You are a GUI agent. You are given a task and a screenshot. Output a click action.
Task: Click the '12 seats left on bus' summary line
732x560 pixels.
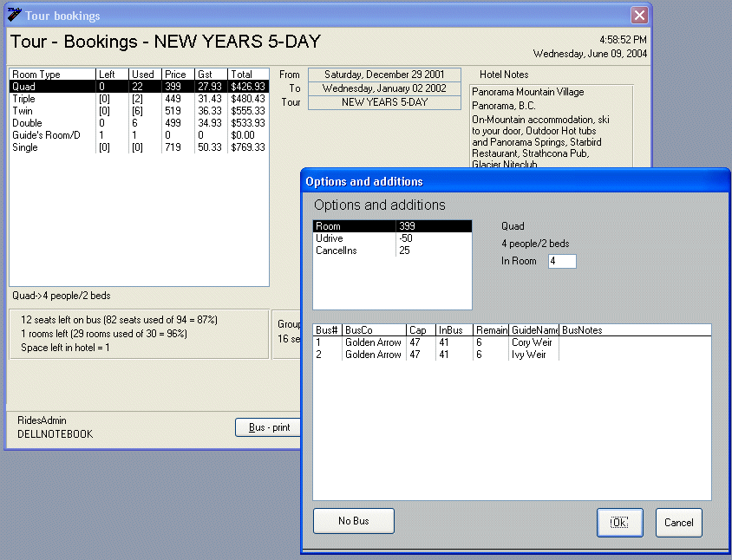coord(119,320)
